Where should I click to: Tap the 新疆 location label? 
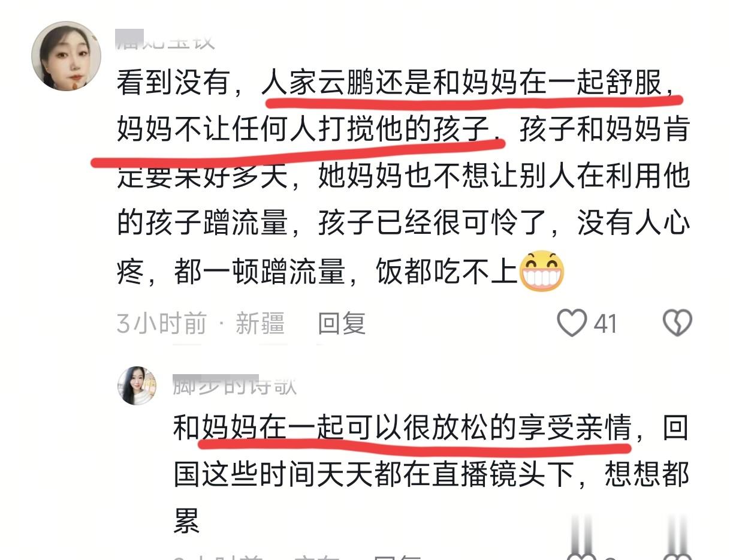pos(260,324)
